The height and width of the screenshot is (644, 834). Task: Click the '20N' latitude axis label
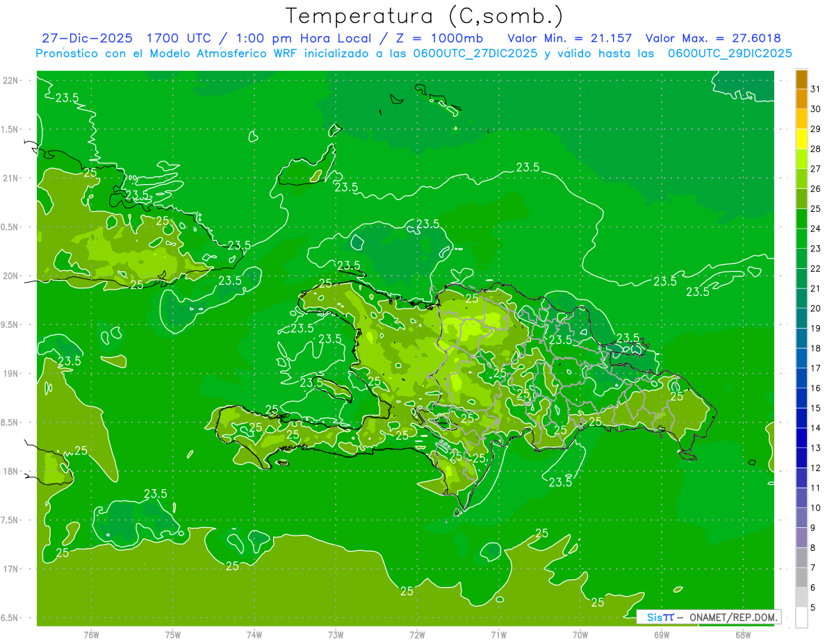click(x=10, y=276)
